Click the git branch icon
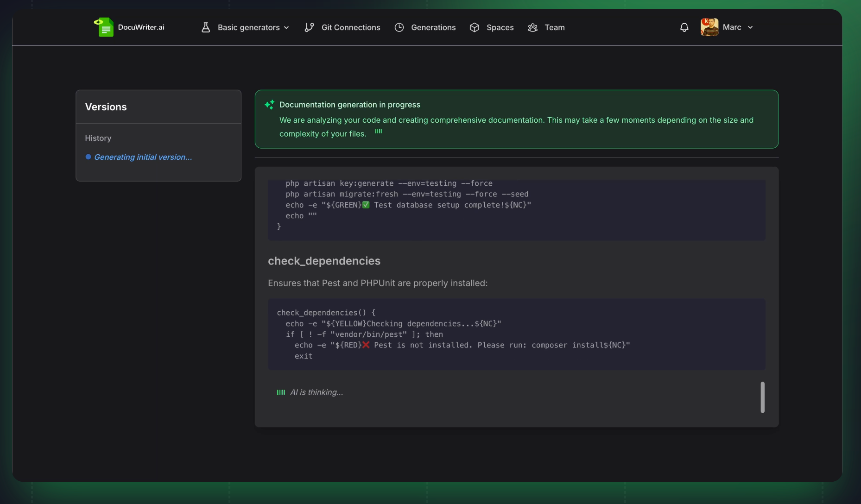Image resolution: width=861 pixels, height=504 pixels. (x=309, y=27)
